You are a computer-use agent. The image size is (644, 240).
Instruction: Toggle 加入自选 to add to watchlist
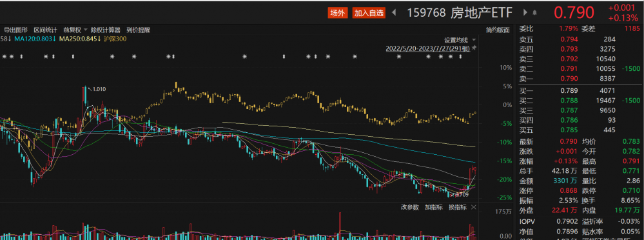[x=369, y=13]
